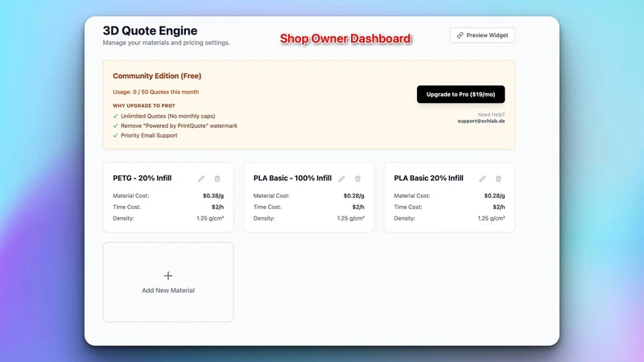The image size is (644, 362).
Task: Click Unlimited Quotes (No monthly caps) item
Action: [168, 116]
